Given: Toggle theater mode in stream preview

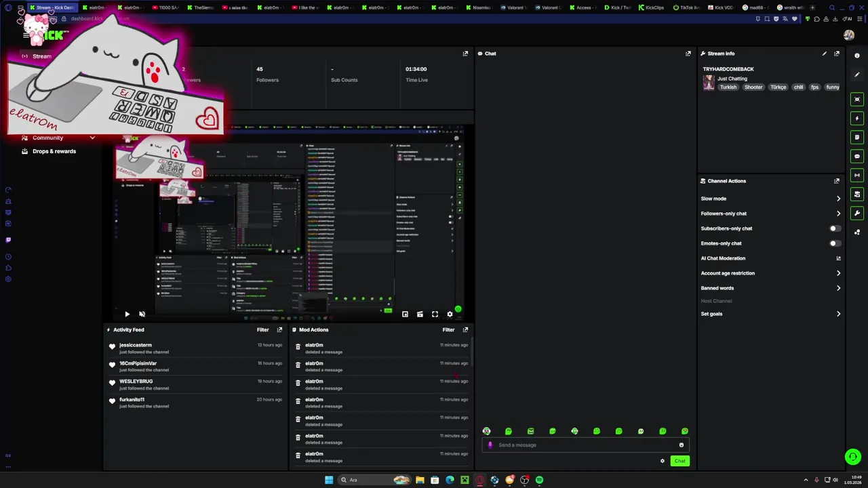Looking at the screenshot, I should [420, 314].
